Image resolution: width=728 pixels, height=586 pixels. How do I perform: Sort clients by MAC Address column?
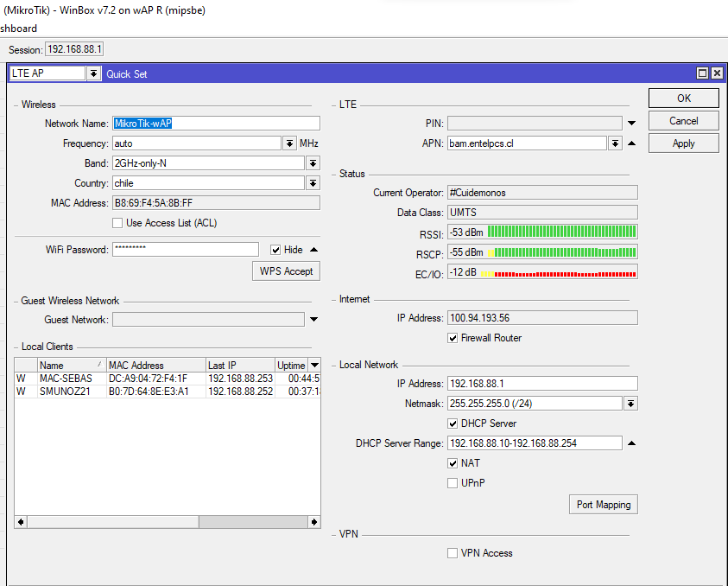point(155,366)
